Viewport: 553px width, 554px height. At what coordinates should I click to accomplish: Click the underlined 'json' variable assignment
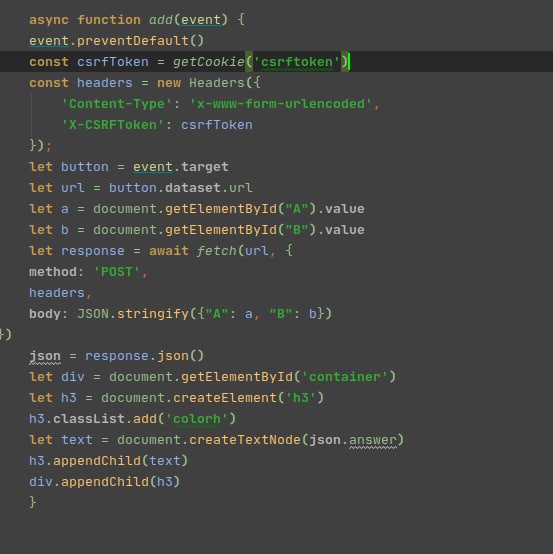pyautogui.click(x=45, y=356)
